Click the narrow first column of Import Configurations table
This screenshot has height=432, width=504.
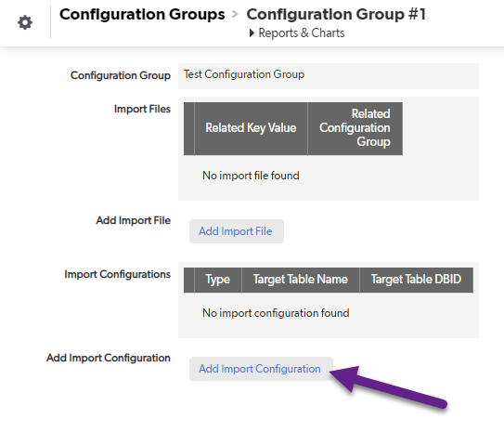click(x=189, y=280)
